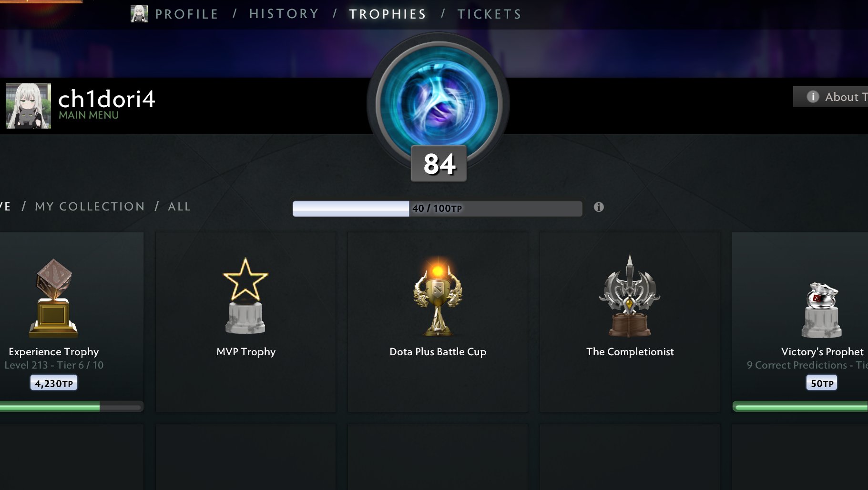Click the 40 / 100TP progress bar

point(437,209)
